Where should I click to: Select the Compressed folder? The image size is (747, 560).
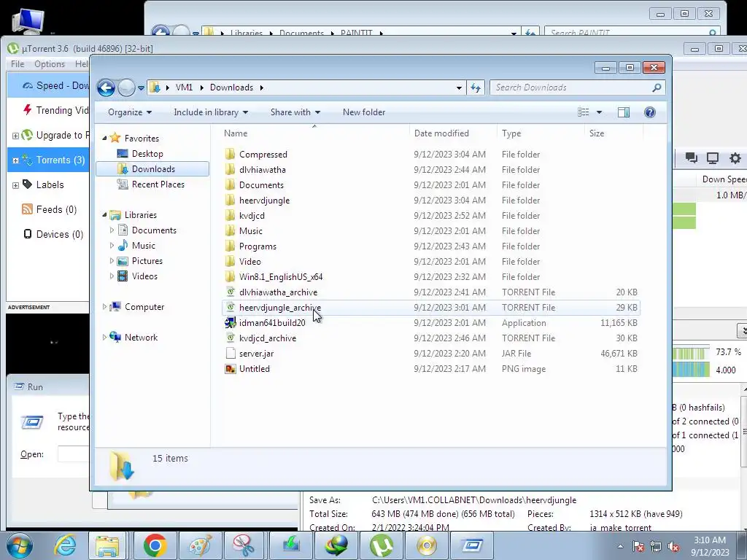(263, 155)
